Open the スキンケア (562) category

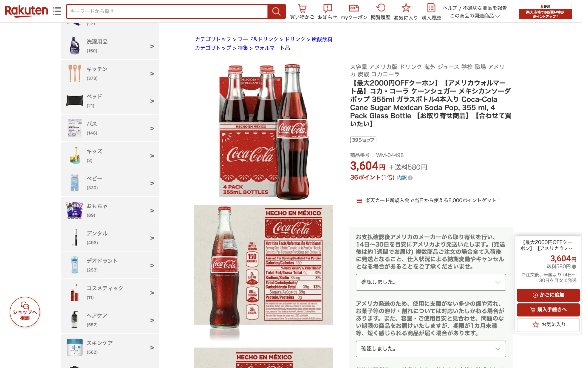(110, 347)
